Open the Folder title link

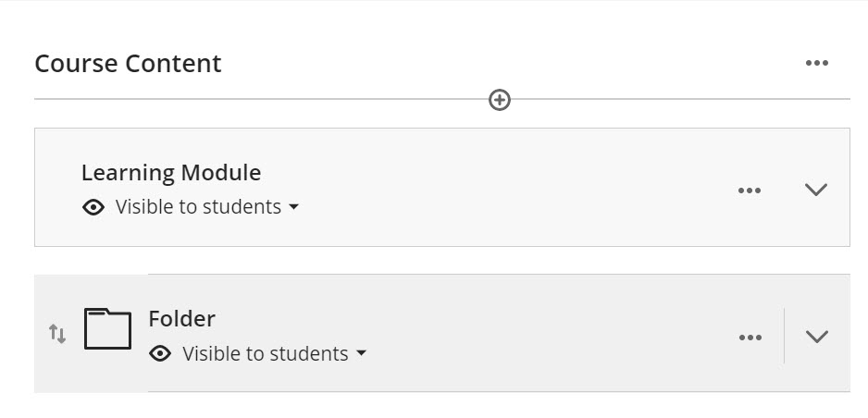pyautogui.click(x=181, y=319)
